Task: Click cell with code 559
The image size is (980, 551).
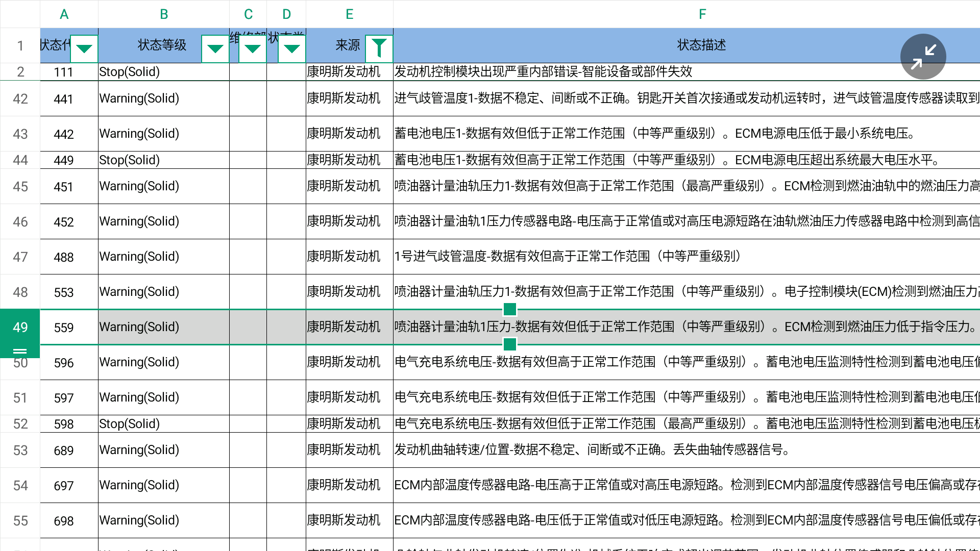Action: 69,327
